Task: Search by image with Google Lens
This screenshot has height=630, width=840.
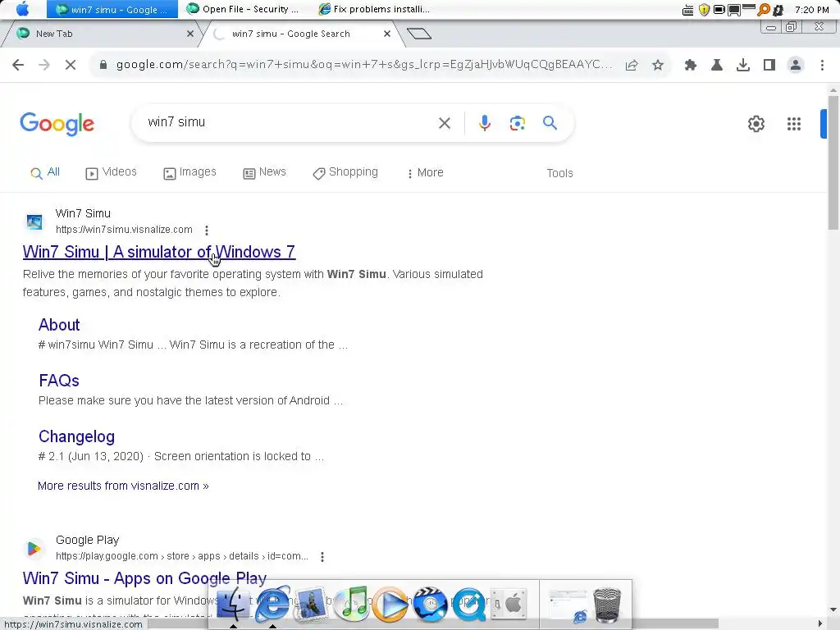Action: [517, 123]
